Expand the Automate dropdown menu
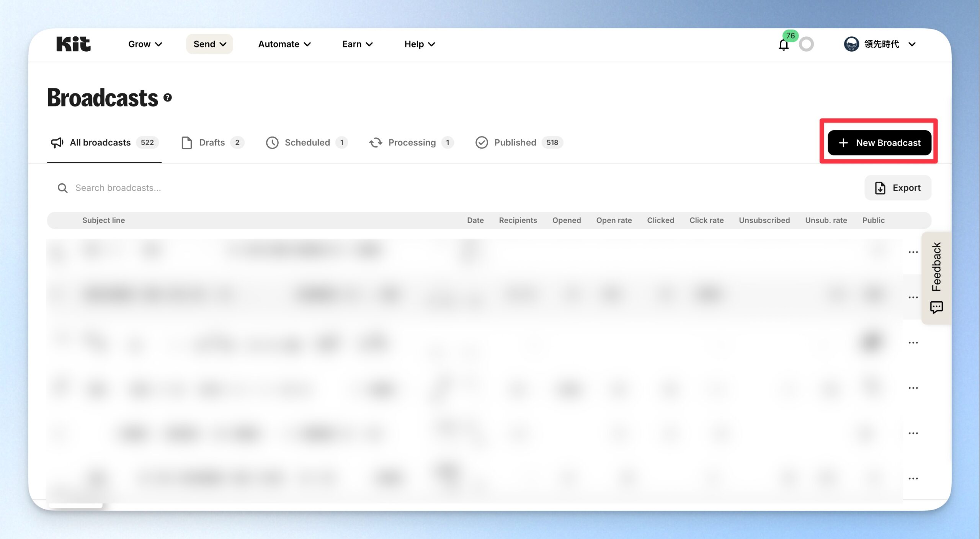This screenshot has width=980, height=539. 284,44
